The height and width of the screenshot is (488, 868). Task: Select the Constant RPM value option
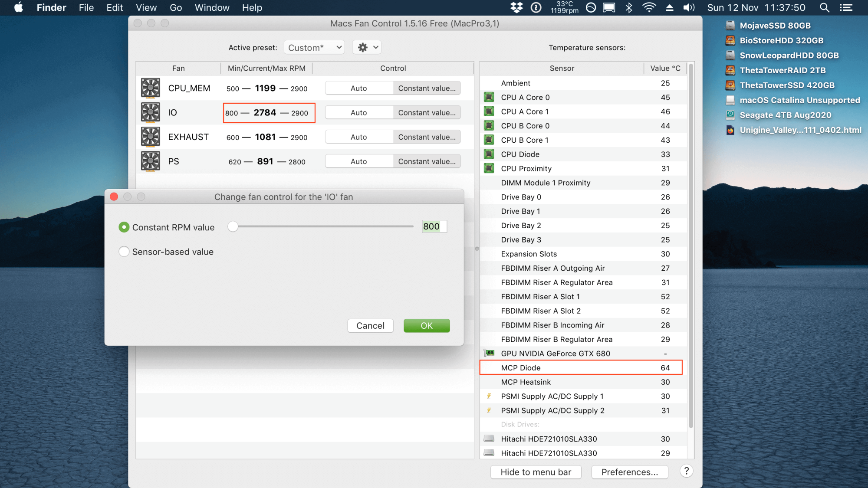coord(124,227)
